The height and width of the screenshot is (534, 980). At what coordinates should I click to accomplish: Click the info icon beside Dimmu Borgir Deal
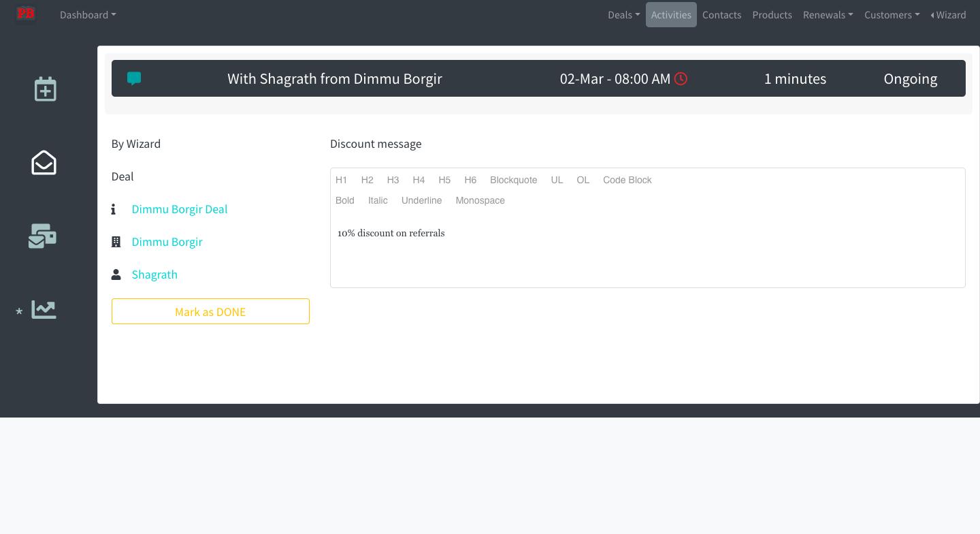pyautogui.click(x=114, y=209)
